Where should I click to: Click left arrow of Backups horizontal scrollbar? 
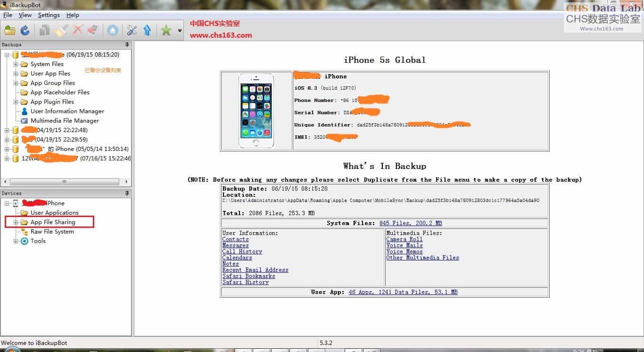(5, 182)
